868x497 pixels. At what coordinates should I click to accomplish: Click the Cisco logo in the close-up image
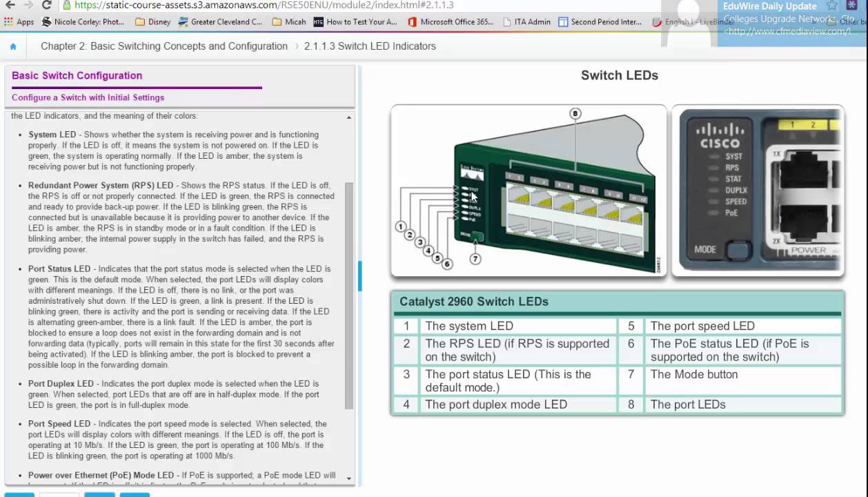720,136
